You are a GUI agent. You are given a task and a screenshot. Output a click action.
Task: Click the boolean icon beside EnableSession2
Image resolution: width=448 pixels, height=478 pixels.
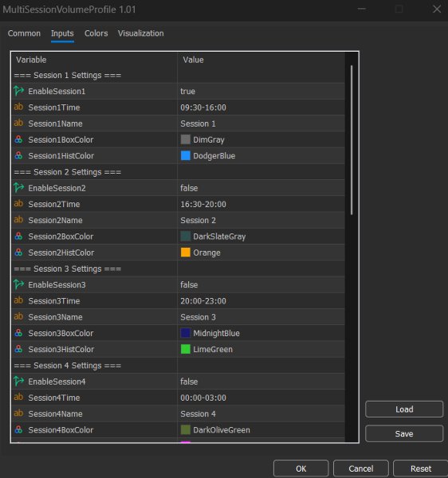tap(18, 188)
